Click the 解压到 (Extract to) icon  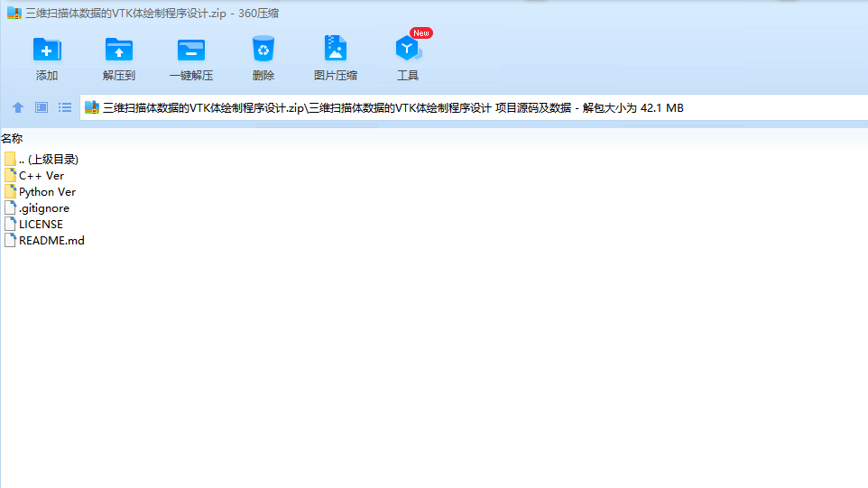[118, 50]
